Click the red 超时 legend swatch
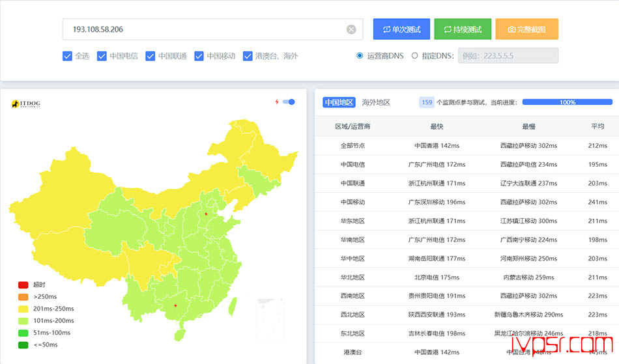Viewport: 619px width, 364px height. [23, 285]
